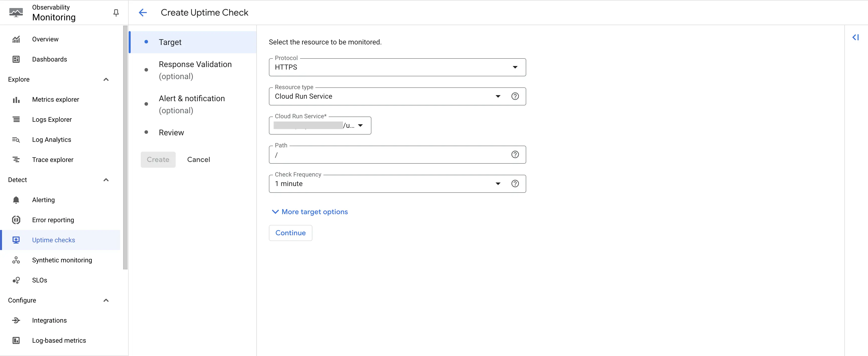This screenshot has height=356, width=868.
Task: Click the Alerting bell icon
Action: [16, 200]
